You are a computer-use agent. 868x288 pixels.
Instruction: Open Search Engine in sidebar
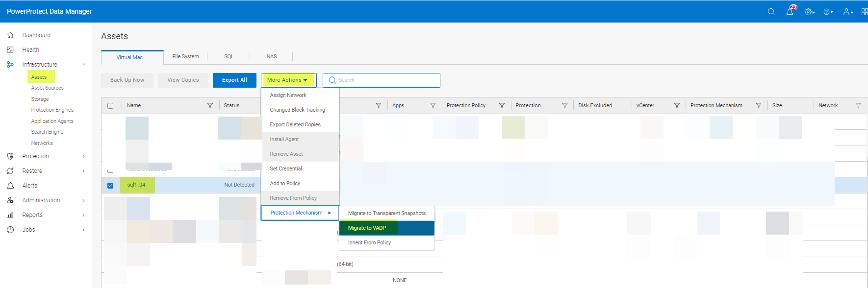[48, 132]
